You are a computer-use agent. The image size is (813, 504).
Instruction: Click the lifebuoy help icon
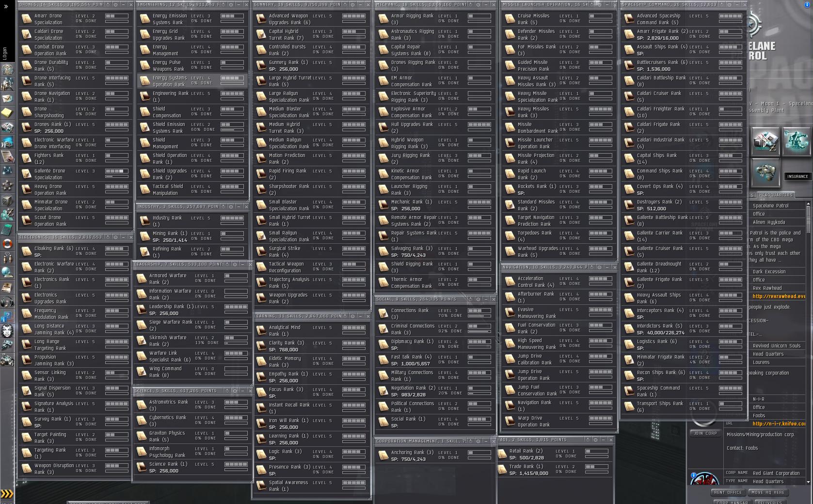[7, 244]
